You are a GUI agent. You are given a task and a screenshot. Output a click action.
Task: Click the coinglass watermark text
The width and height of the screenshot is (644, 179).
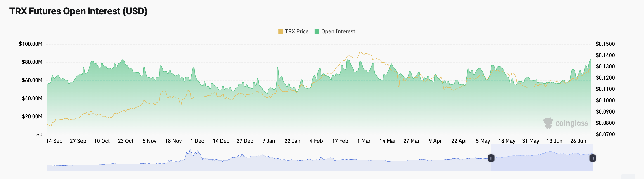(x=572, y=123)
